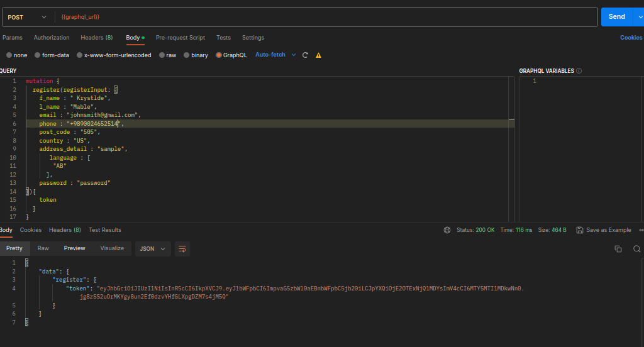
Task: Click the f_name line in query
Action: (x=75, y=98)
